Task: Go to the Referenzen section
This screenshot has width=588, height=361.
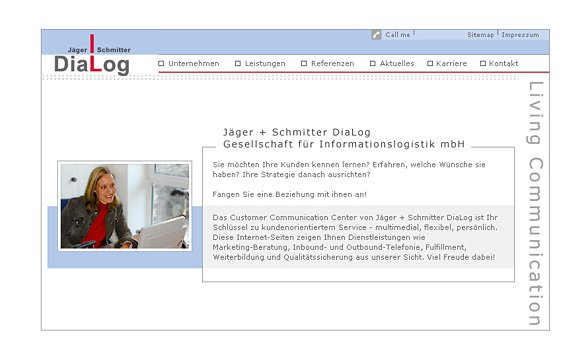Action: pyautogui.click(x=333, y=63)
